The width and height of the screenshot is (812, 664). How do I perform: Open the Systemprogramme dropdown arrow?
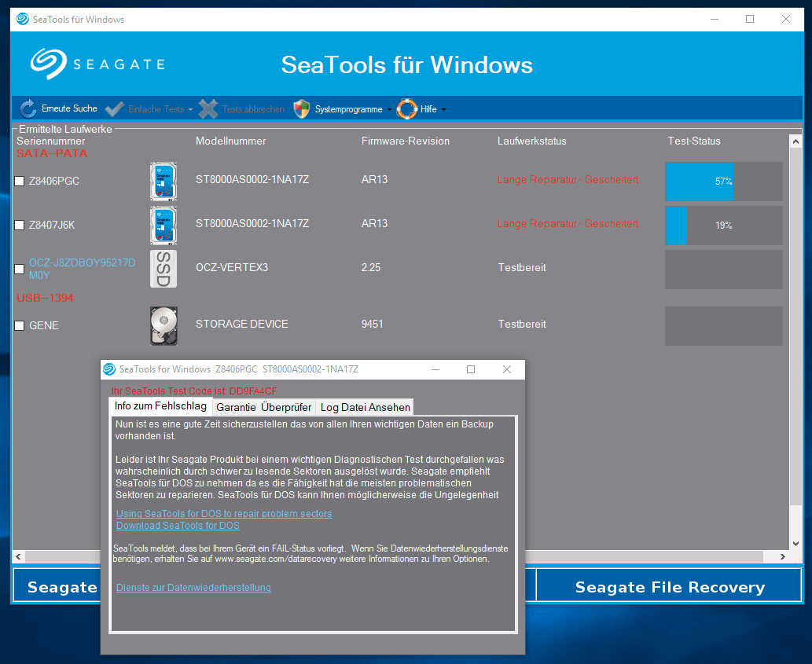pyautogui.click(x=389, y=110)
